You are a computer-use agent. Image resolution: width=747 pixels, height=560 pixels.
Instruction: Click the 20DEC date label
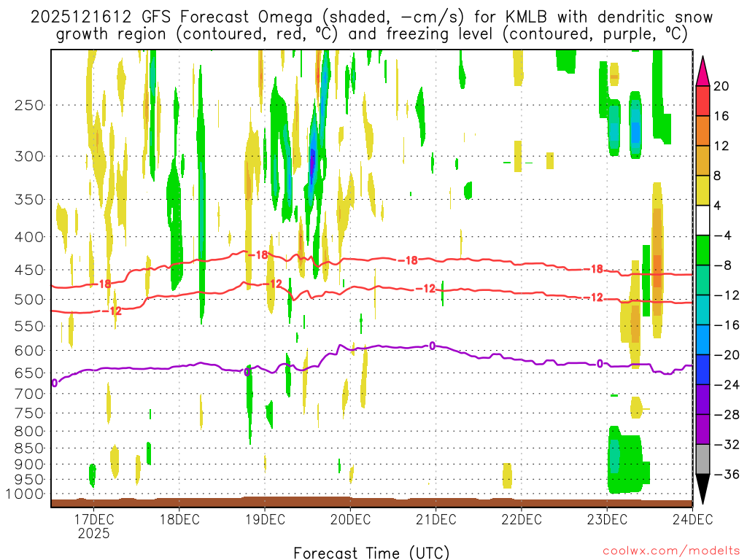click(x=350, y=518)
